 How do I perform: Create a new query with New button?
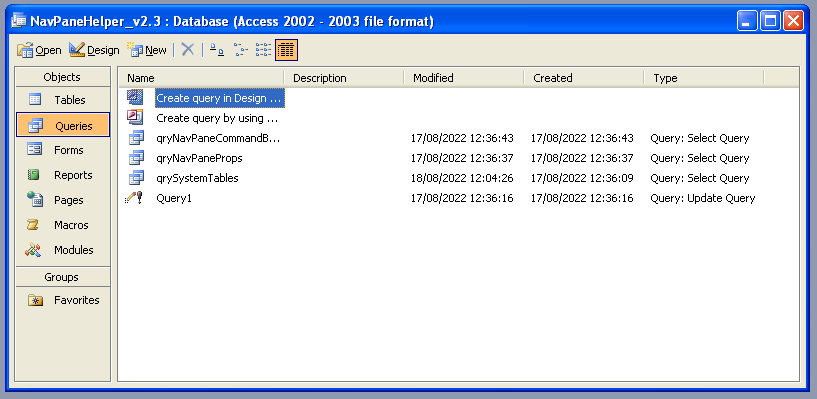pos(147,50)
